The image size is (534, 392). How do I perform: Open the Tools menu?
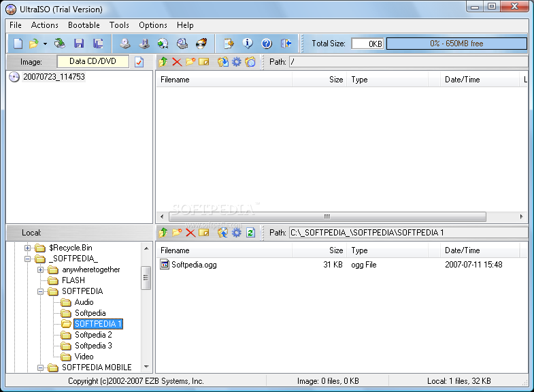tap(119, 25)
